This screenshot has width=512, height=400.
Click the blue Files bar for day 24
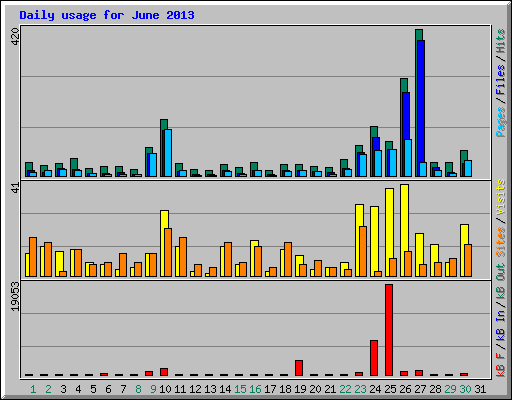click(376, 144)
